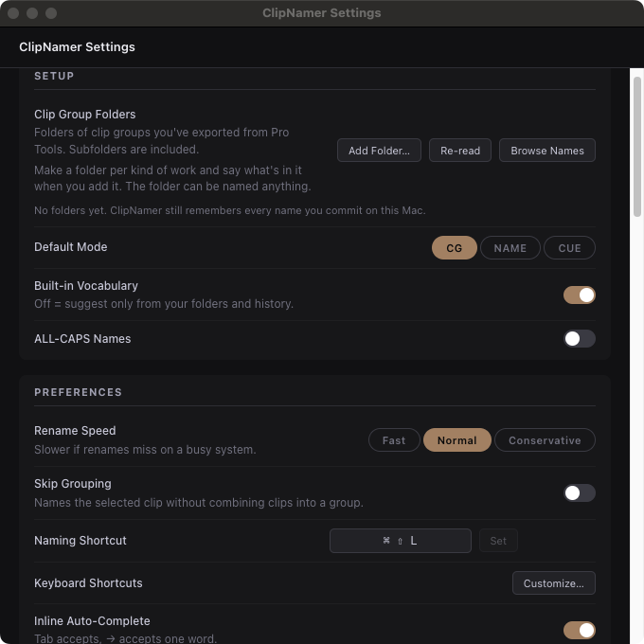Click the 'Rename Speed' label

pyautogui.click(x=75, y=430)
